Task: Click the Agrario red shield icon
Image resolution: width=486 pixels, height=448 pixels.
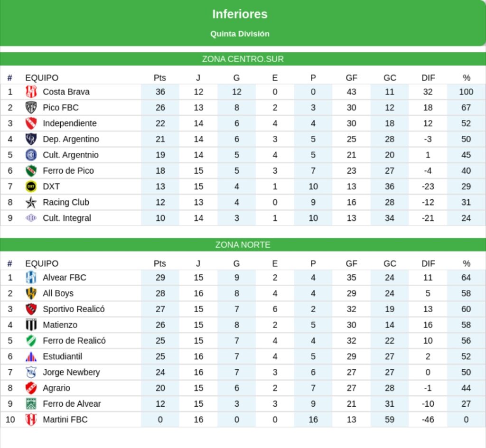Action: [31, 388]
